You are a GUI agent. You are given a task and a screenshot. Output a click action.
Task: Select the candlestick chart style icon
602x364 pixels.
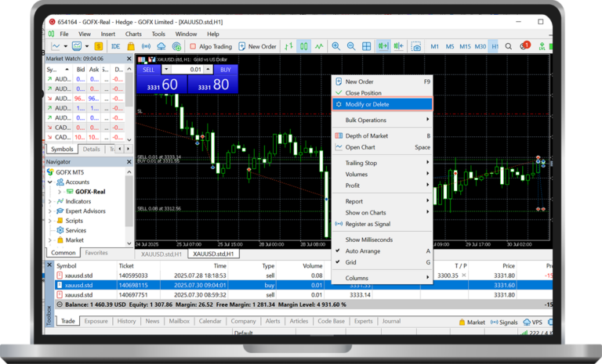pyautogui.click(x=303, y=46)
